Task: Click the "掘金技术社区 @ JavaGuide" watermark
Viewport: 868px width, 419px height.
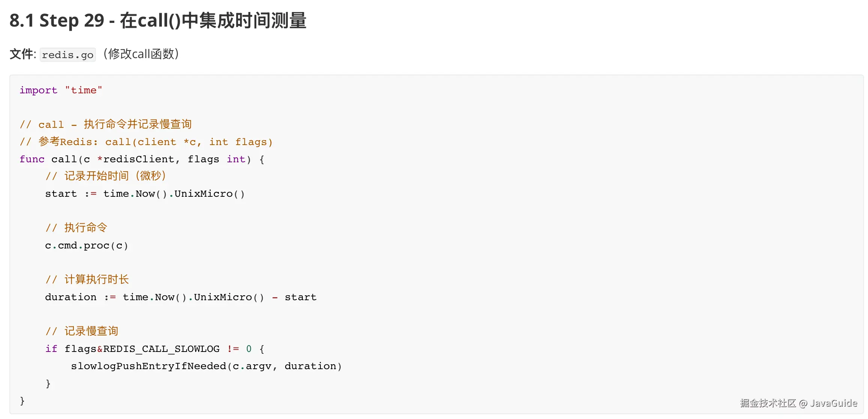Action: (798, 403)
